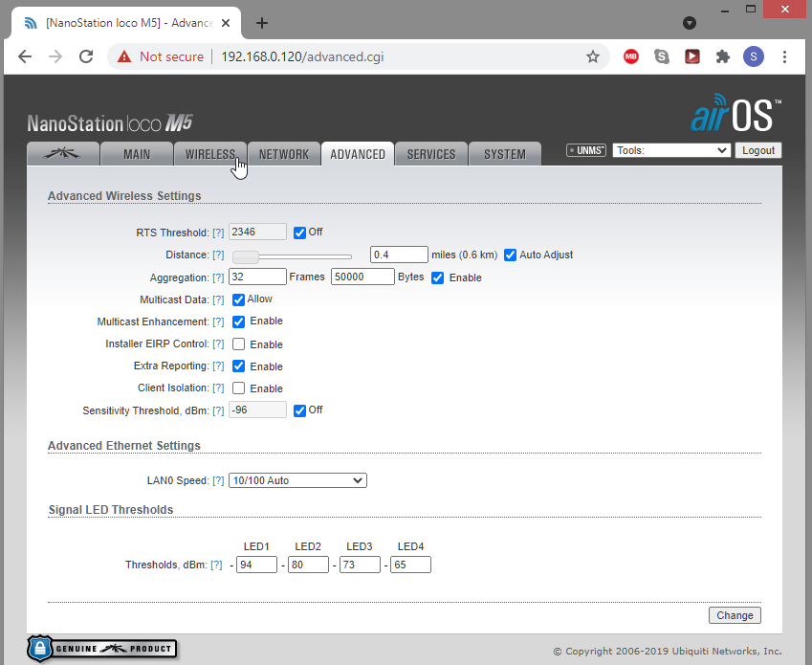Open Multicast Data help link
The image size is (812, 665).
coord(218,299)
